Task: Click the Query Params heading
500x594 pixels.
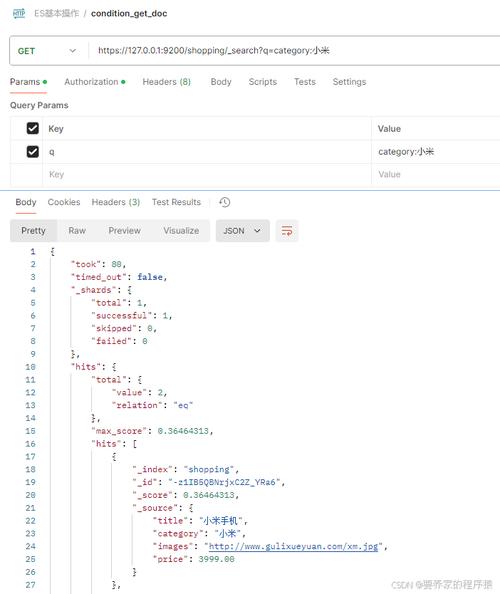Action: click(39, 105)
